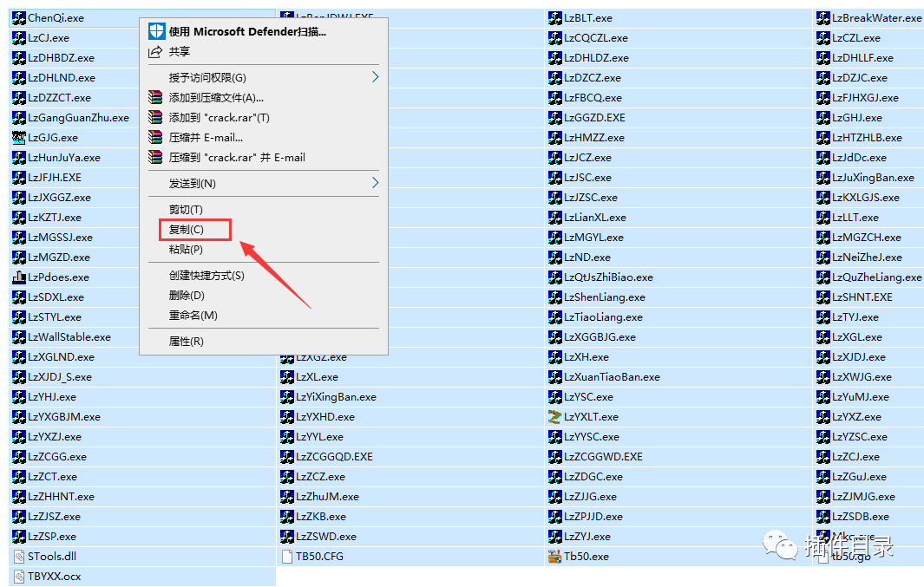Viewport: 924px width, 587px height.
Task: Click the LzPdoes.exe file icon
Action: click(x=19, y=277)
